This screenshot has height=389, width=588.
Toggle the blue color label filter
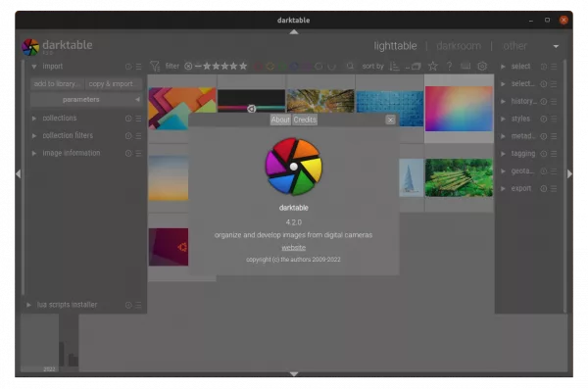click(294, 67)
